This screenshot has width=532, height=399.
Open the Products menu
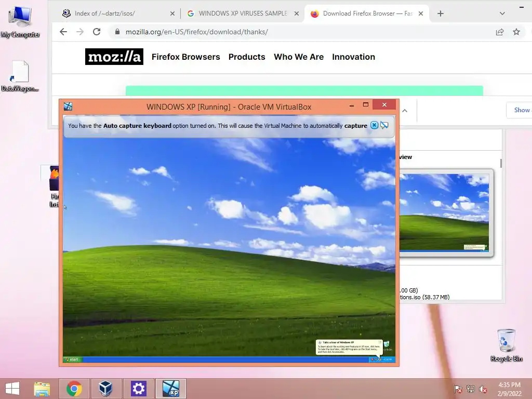click(x=247, y=57)
